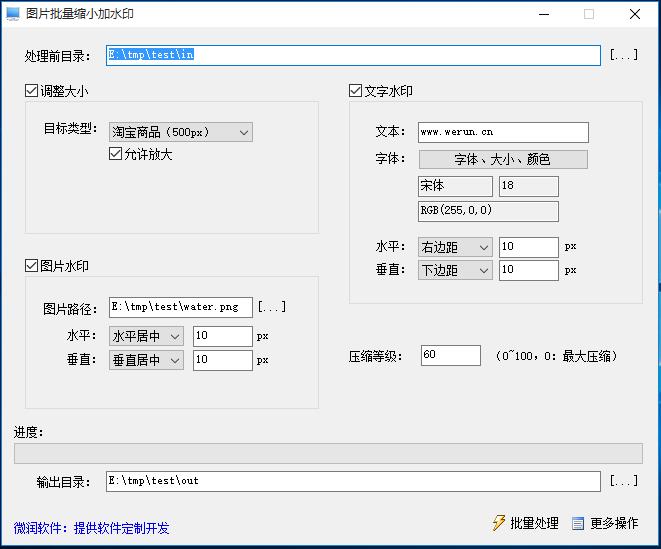Browse for 输出目录 with [...] button

click(624, 481)
